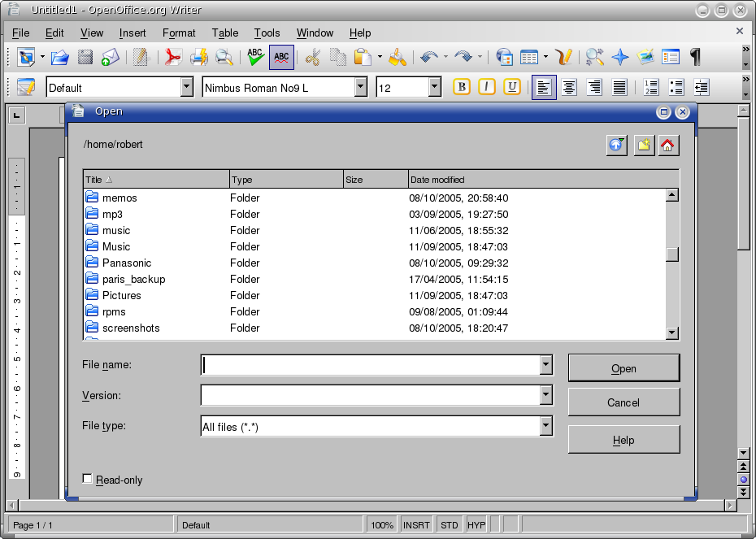Image resolution: width=756 pixels, height=539 pixels.
Task: Toggle Underline formatting button
Action: pyautogui.click(x=512, y=87)
